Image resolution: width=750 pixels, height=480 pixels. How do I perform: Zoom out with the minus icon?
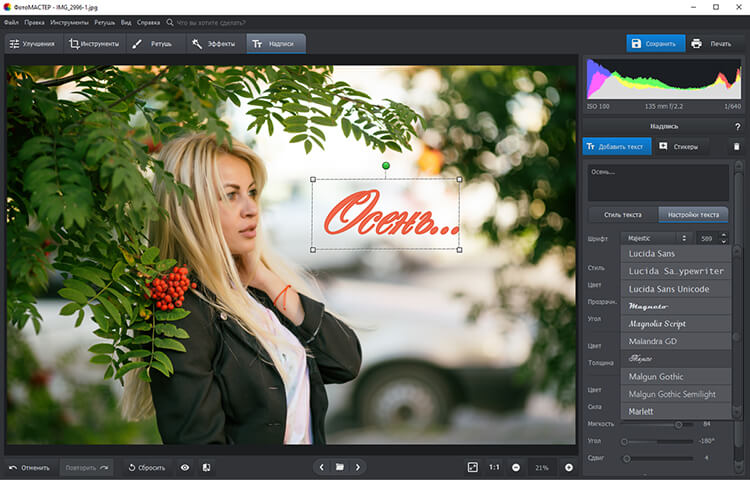click(516, 467)
